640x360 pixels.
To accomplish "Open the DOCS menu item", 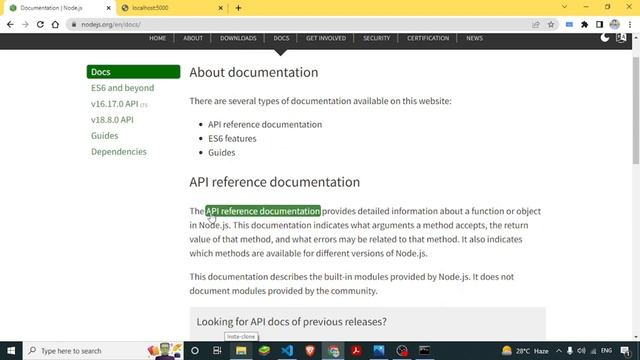I will 281,38.
